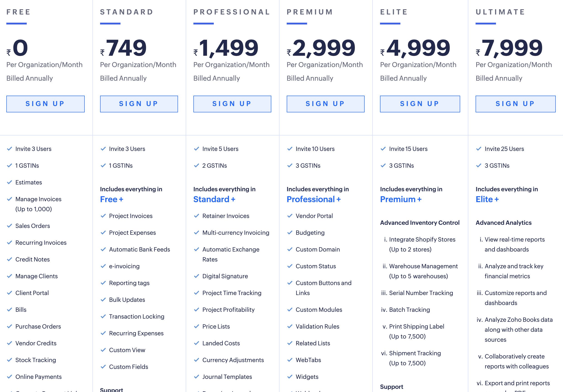The width and height of the screenshot is (563, 392).
Task: Click Sign Up for the Premium plan
Action: tap(325, 104)
